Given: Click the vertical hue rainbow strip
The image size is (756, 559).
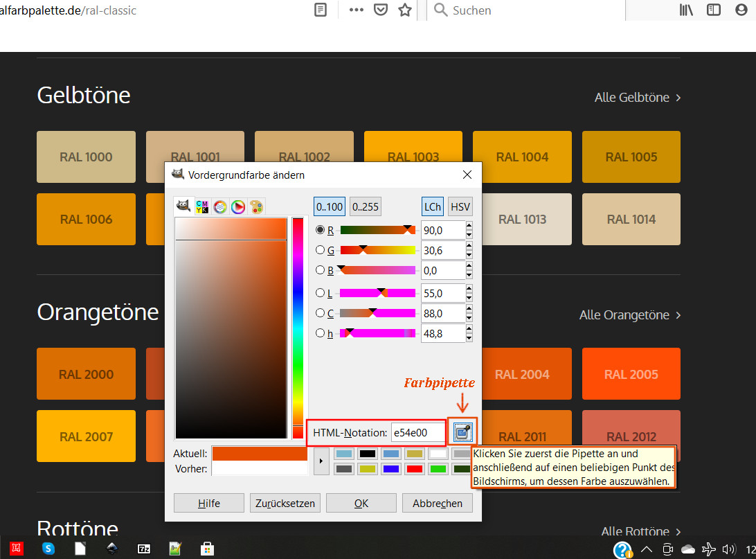Looking at the screenshot, I should click(298, 328).
